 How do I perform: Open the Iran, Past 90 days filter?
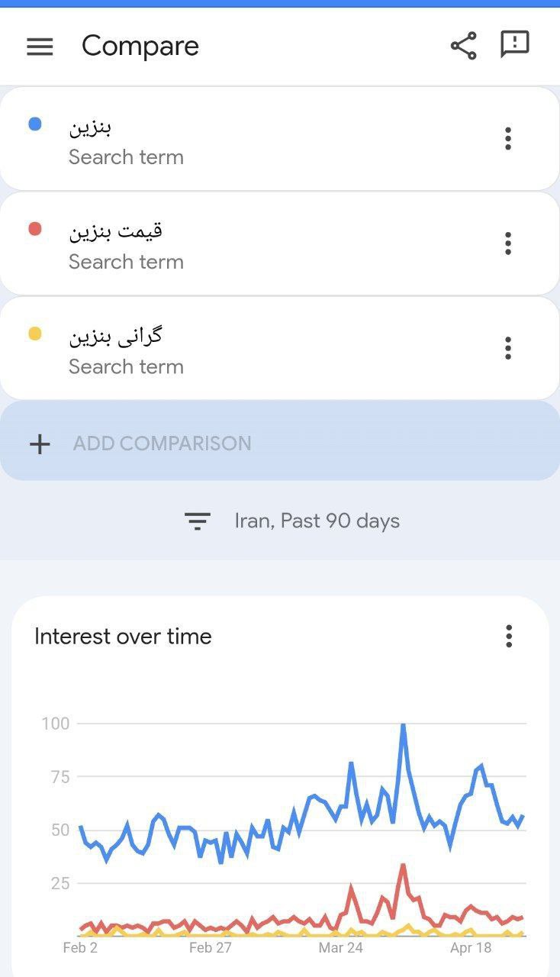point(317,521)
